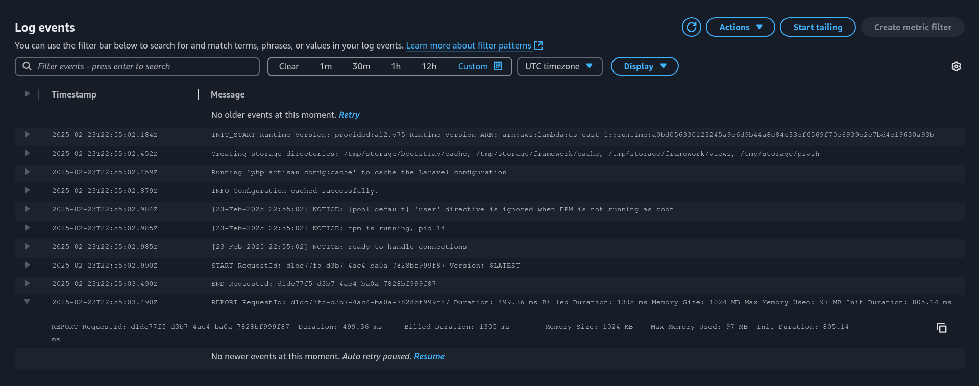Open the log table settings gear
Image resolution: width=980 pixels, height=386 pixels.
(956, 66)
